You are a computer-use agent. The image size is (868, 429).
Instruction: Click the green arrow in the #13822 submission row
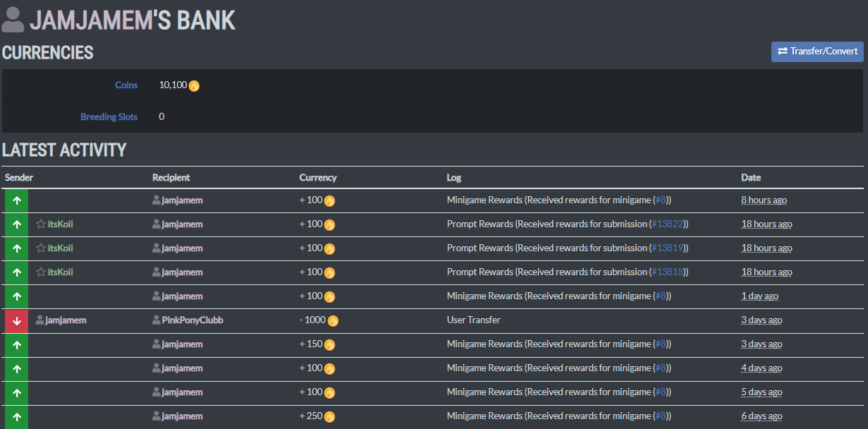click(x=17, y=224)
